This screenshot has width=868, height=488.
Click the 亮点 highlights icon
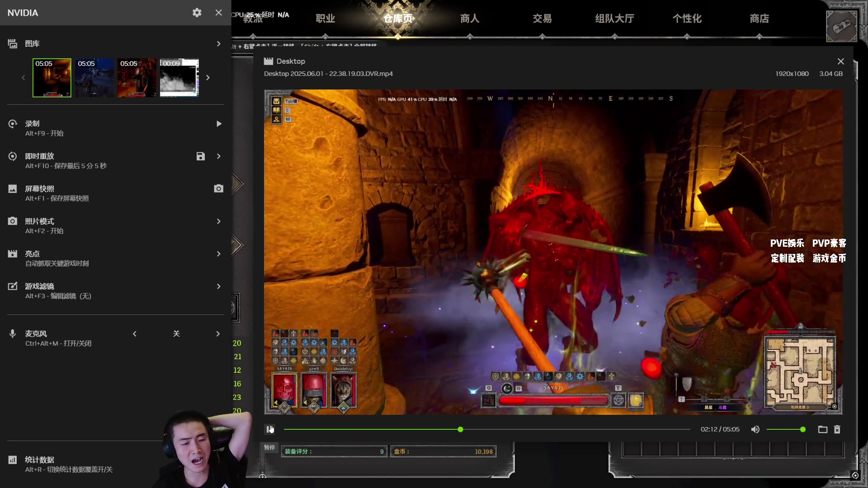13,254
